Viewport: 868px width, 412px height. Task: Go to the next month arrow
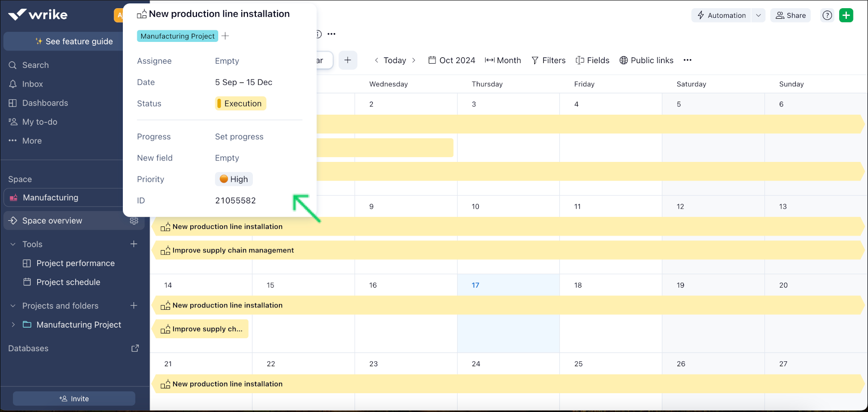pos(414,60)
